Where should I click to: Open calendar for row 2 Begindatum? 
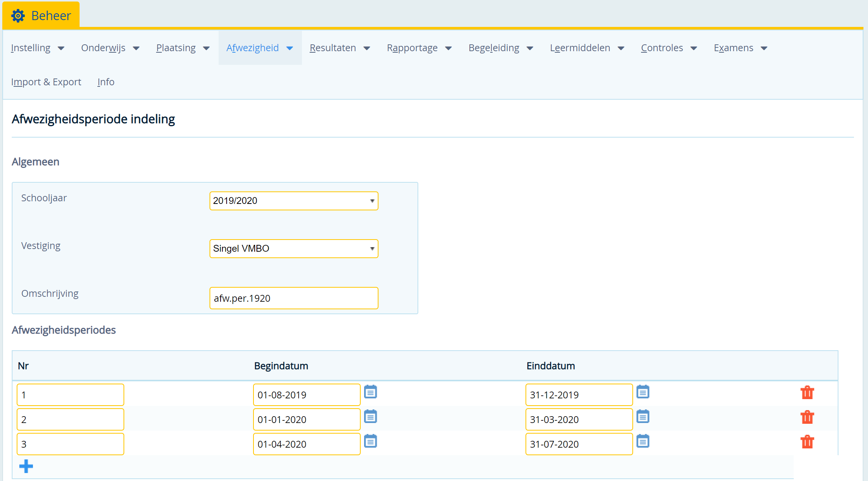pyautogui.click(x=370, y=416)
